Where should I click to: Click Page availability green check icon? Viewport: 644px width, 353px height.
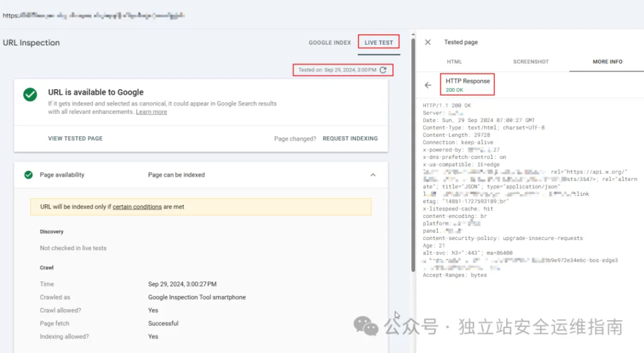coord(28,175)
